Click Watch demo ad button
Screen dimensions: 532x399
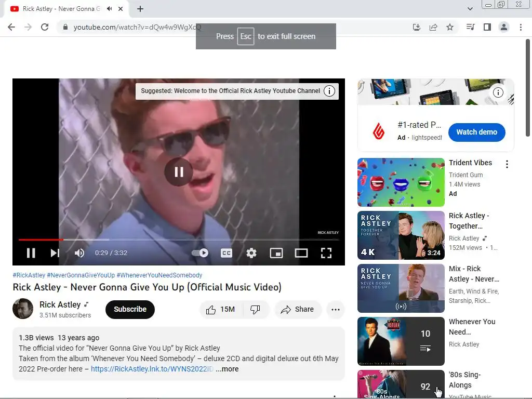tap(477, 132)
